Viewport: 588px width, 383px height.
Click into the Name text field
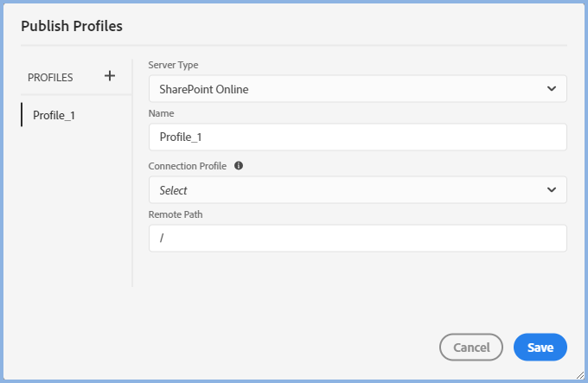[357, 137]
